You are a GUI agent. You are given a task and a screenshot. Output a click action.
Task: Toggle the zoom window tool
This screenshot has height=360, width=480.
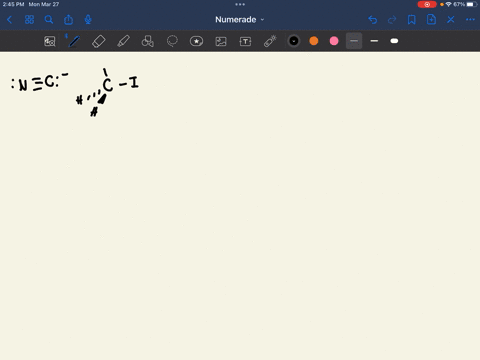[50, 41]
